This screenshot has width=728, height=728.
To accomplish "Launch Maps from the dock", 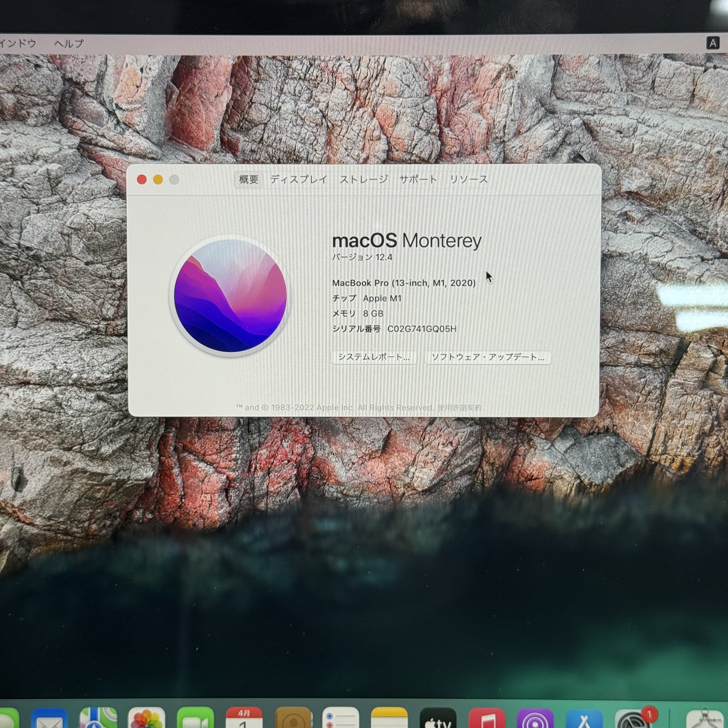I will click(98, 718).
